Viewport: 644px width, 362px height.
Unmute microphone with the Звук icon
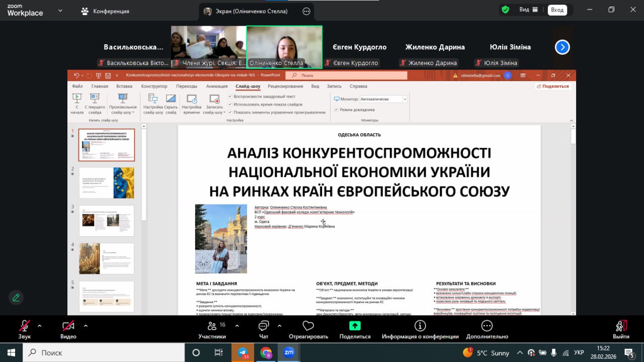pos(24,326)
